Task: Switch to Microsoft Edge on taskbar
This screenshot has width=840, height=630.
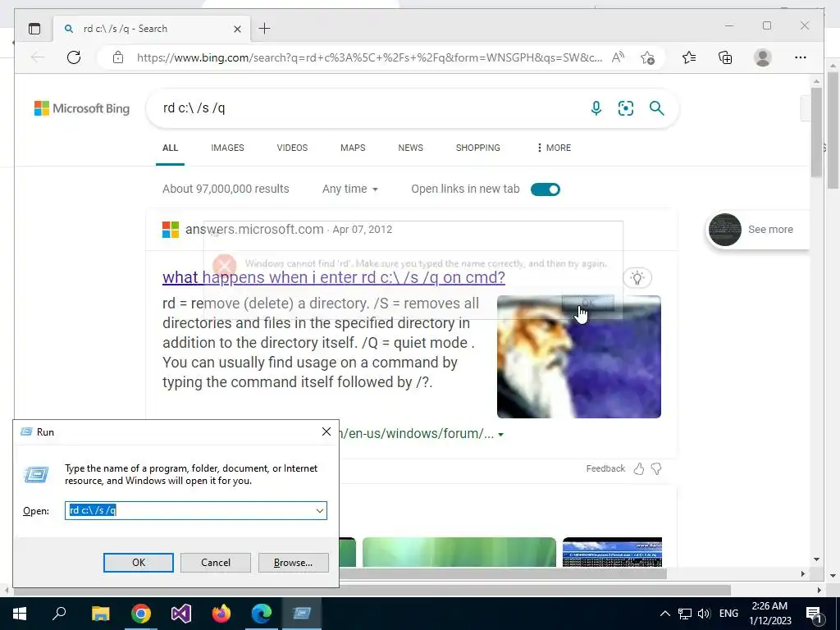Action: 262,614
